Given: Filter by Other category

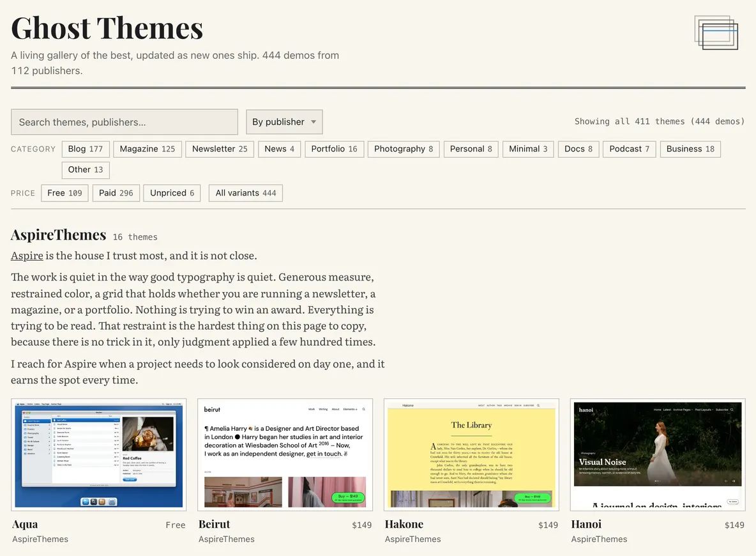Looking at the screenshot, I should point(86,170).
